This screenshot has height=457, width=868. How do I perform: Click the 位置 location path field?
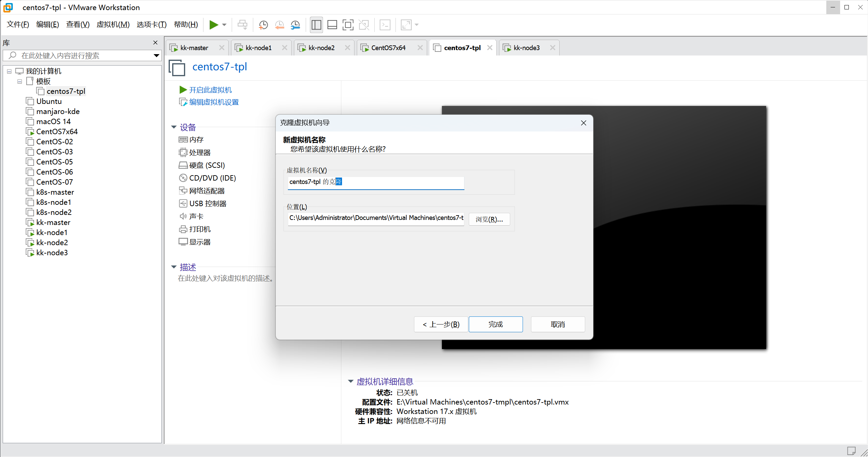pos(376,218)
